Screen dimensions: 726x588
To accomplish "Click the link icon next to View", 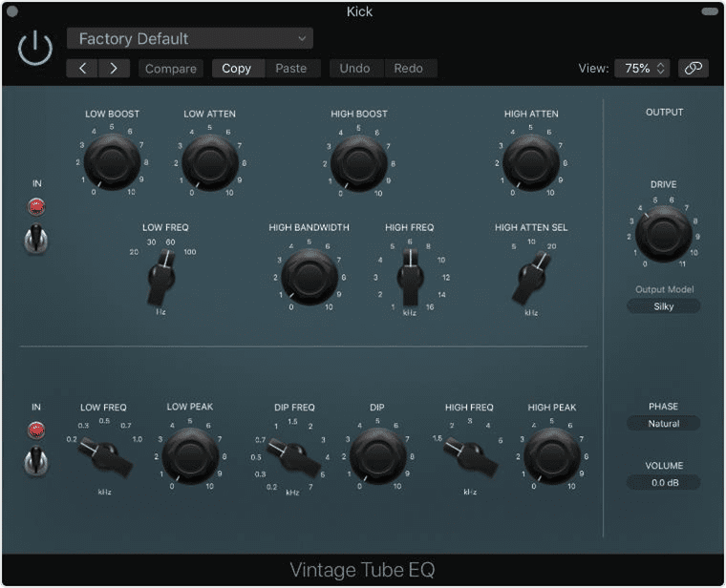I will (x=694, y=69).
